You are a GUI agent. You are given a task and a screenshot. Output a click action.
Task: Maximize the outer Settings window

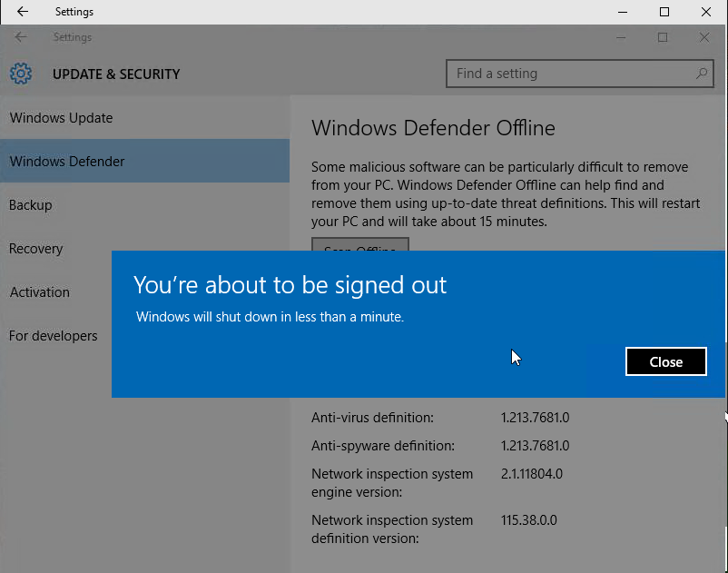point(664,12)
